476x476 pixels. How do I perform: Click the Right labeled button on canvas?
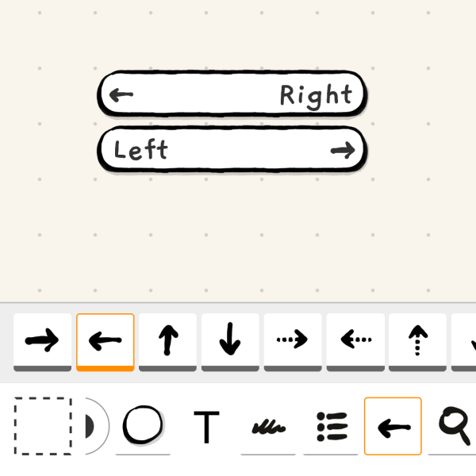coord(232,94)
